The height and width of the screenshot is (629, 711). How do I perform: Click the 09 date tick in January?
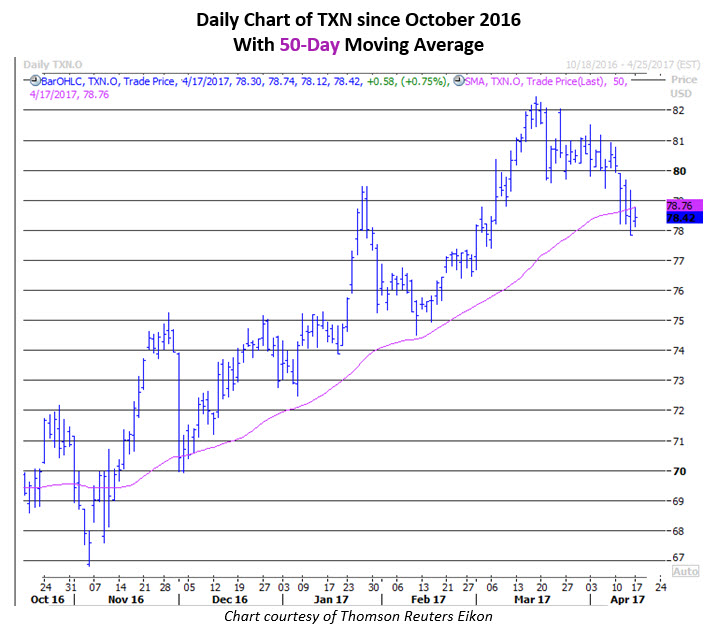pyautogui.click(x=303, y=587)
